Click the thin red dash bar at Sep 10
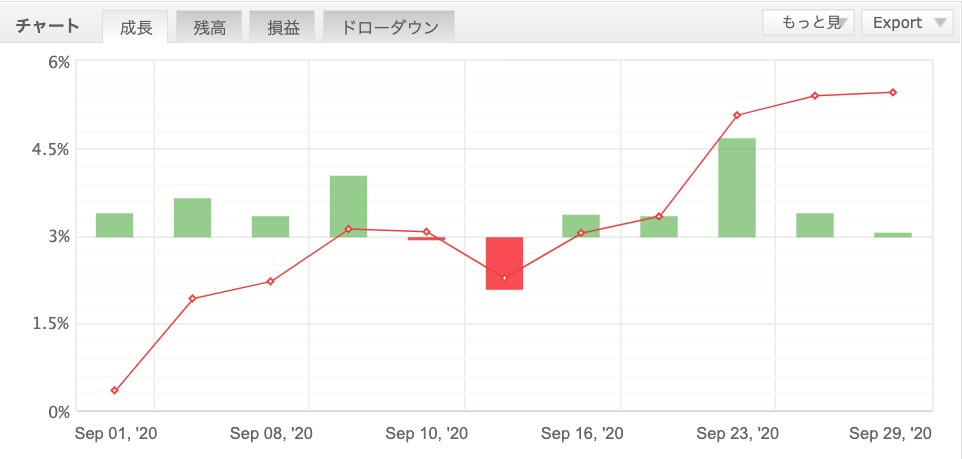962x459 pixels. pyautogui.click(x=427, y=239)
